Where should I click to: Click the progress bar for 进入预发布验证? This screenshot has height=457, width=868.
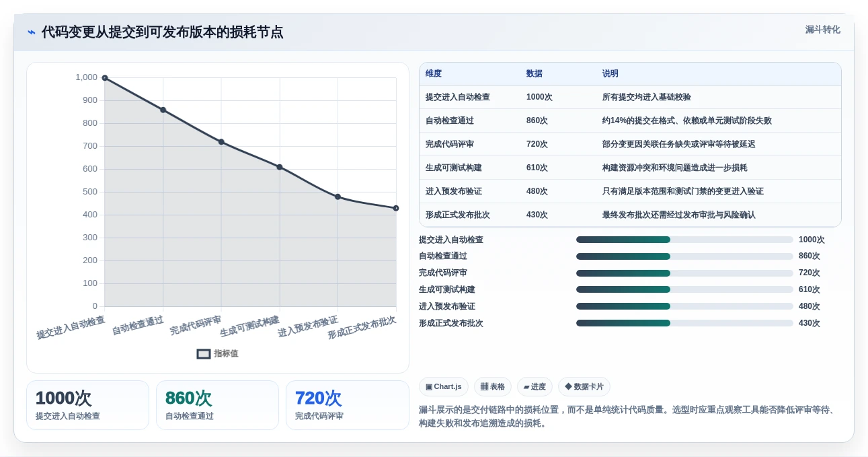click(x=684, y=306)
